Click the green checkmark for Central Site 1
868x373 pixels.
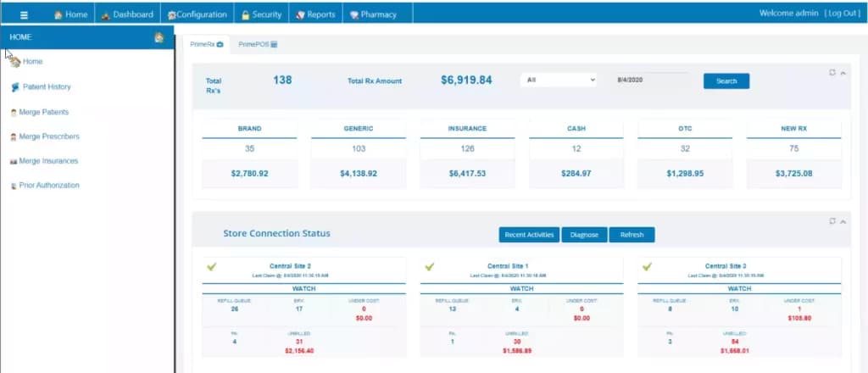tap(430, 267)
